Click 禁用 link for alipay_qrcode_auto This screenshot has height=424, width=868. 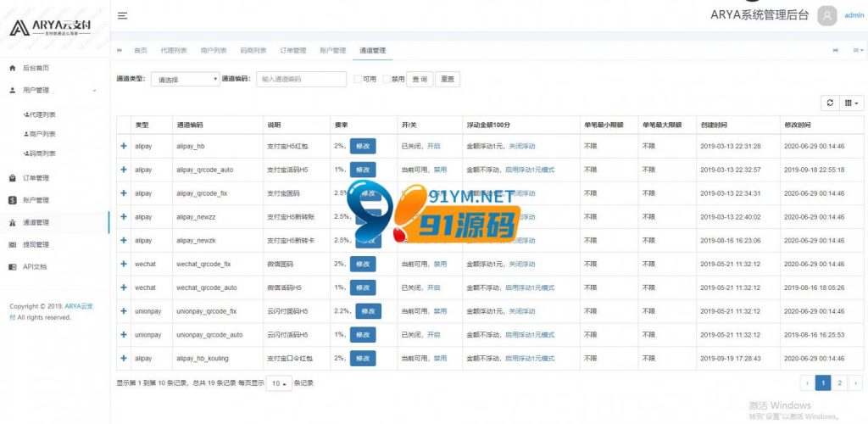tap(440, 170)
